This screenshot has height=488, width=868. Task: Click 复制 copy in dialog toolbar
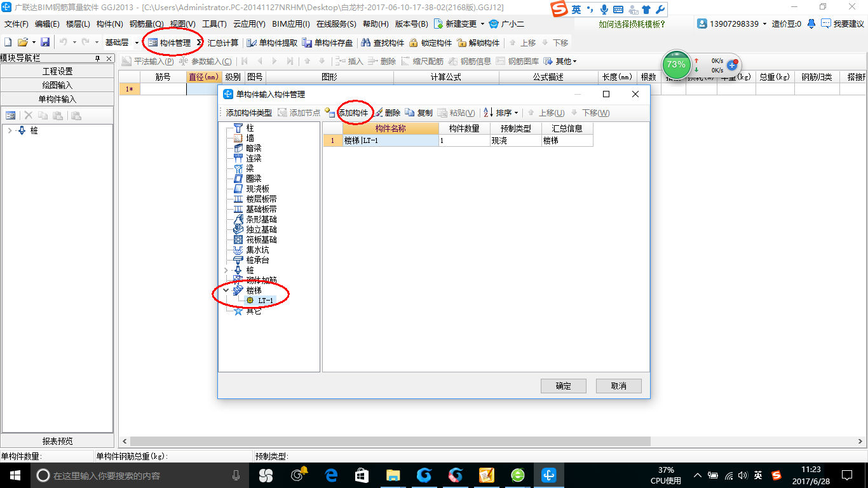(419, 112)
